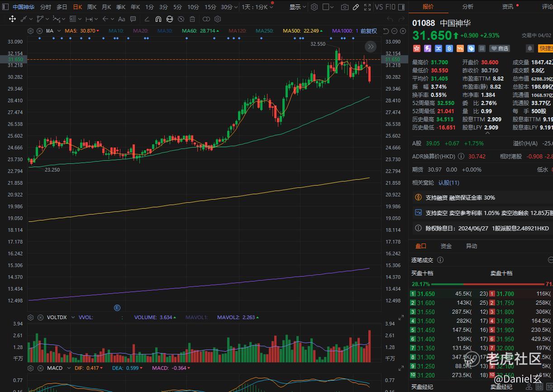Viewport: 553px width, 392px height.
Task: Click the blue price tag badge
Action: tap(471, 48)
